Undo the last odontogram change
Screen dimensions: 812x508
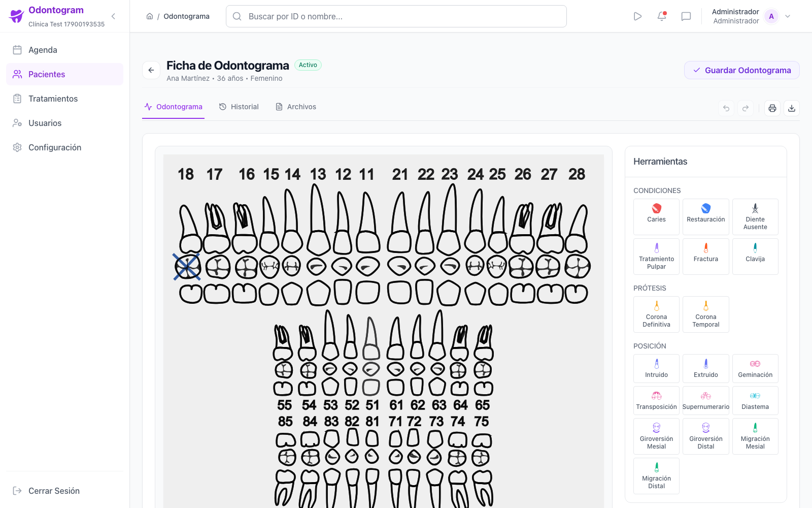(x=726, y=108)
